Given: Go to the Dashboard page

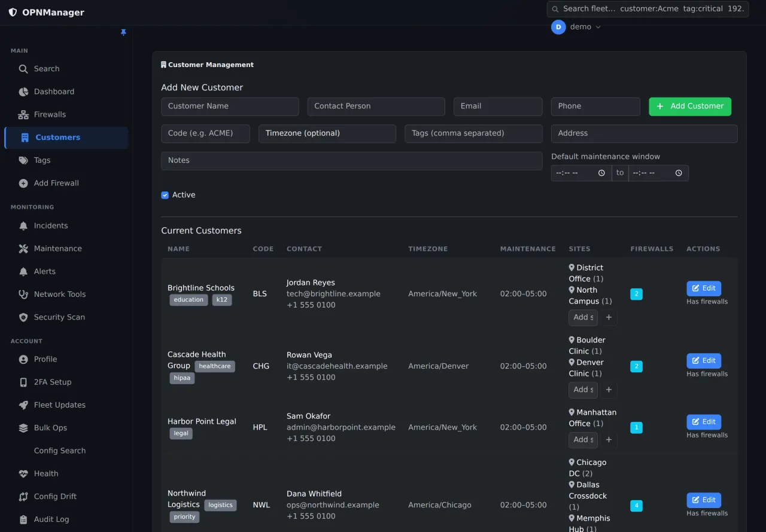Looking at the screenshot, I should tap(66, 92).
